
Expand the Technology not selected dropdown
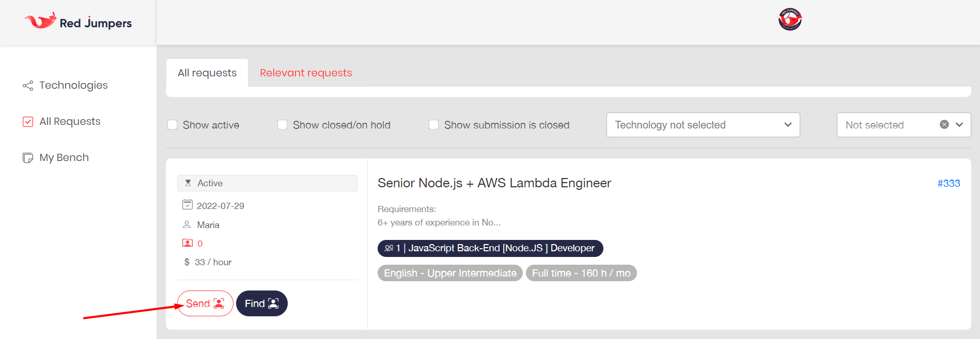[x=703, y=125]
